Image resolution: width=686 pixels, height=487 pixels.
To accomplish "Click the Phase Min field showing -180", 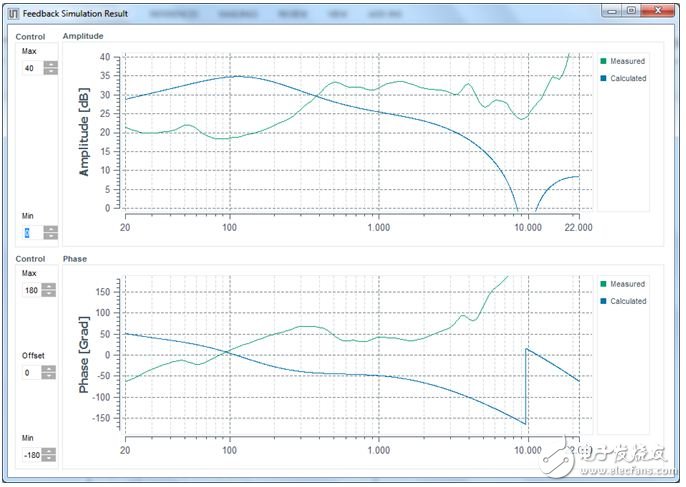I will [x=32, y=455].
